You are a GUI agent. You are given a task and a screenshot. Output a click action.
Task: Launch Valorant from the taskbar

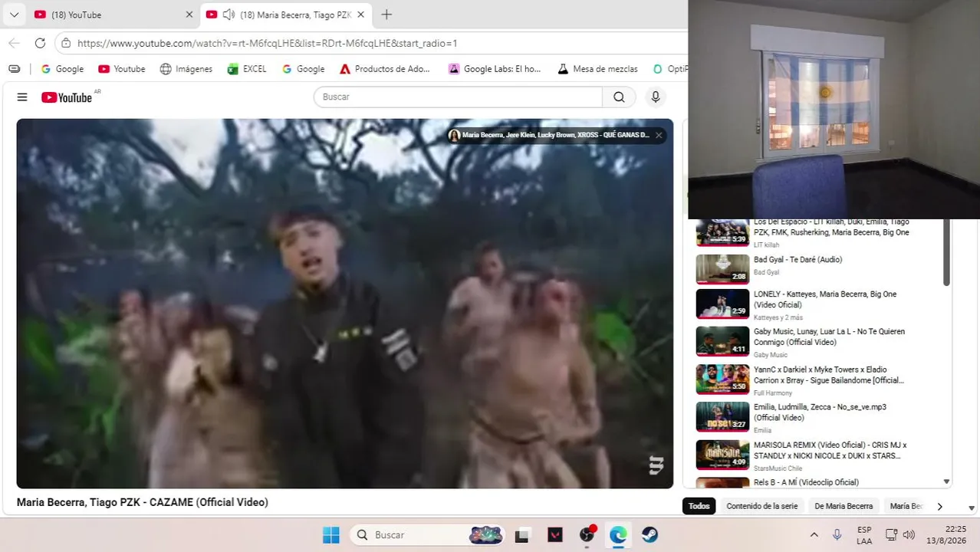pyautogui.click(x=554, y=535)
